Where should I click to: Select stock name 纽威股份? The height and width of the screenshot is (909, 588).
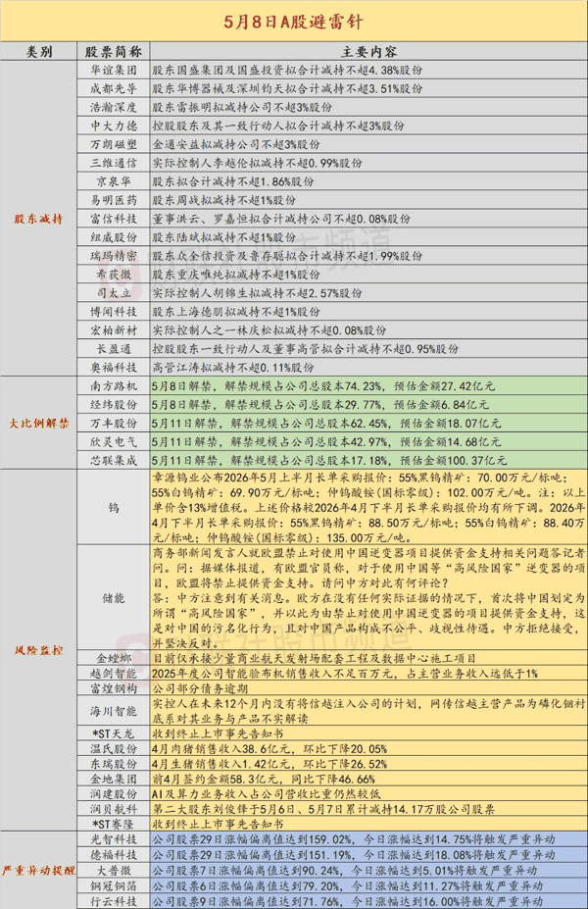click(x=114, y=237)
